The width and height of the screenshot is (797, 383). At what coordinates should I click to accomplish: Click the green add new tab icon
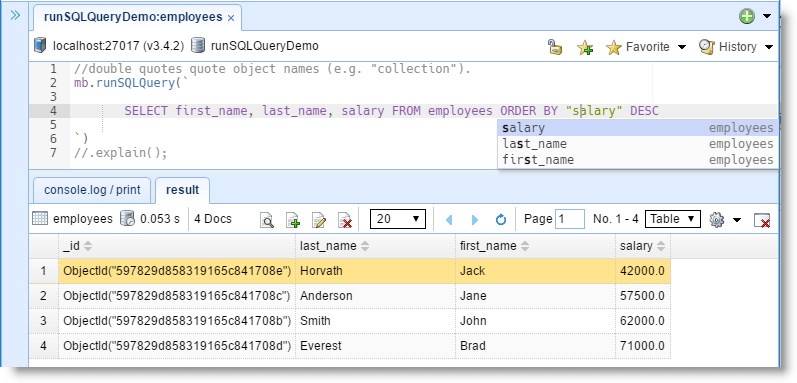pos(747,16)
